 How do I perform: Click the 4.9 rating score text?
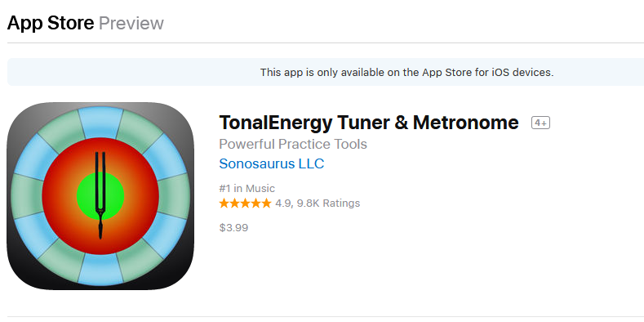point(282,203)
